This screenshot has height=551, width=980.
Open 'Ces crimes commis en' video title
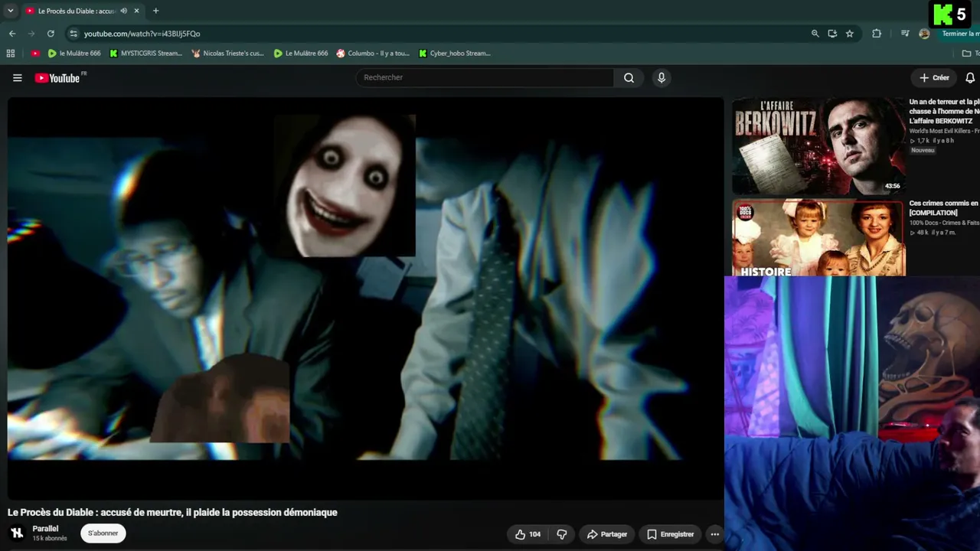pyautogui.click(x=945, y=207)
